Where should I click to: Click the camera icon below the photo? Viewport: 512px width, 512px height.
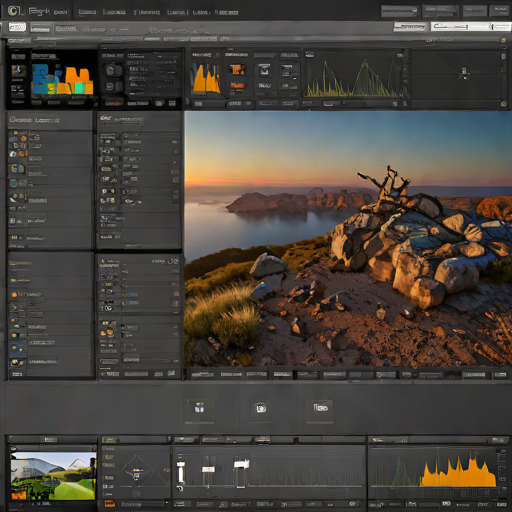(x=261, y=408)
